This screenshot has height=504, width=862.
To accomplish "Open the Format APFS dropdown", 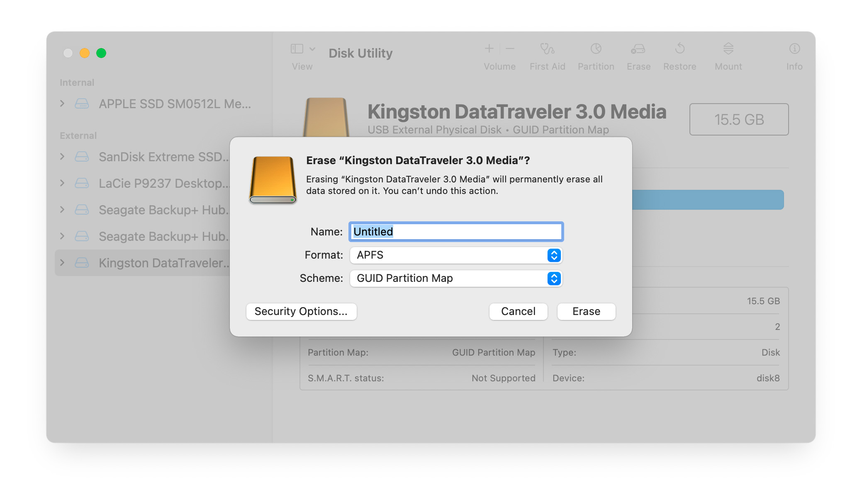I will tap(455, 255).
